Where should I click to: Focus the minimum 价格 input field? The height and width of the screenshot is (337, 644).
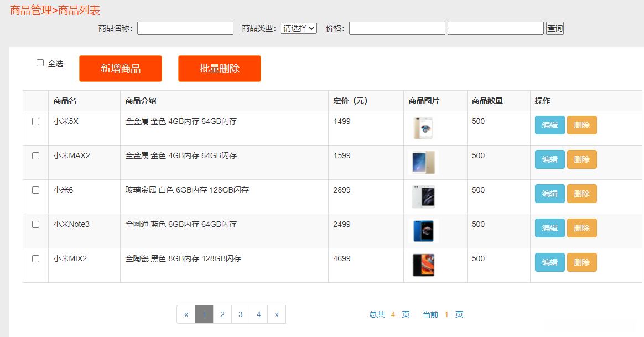click(397, 28)
